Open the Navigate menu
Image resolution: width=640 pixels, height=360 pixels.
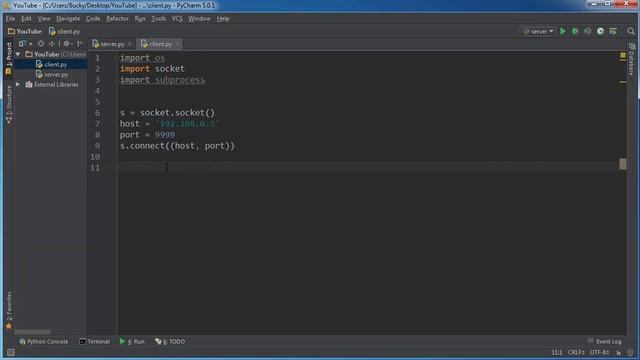(x=68, y=19)
